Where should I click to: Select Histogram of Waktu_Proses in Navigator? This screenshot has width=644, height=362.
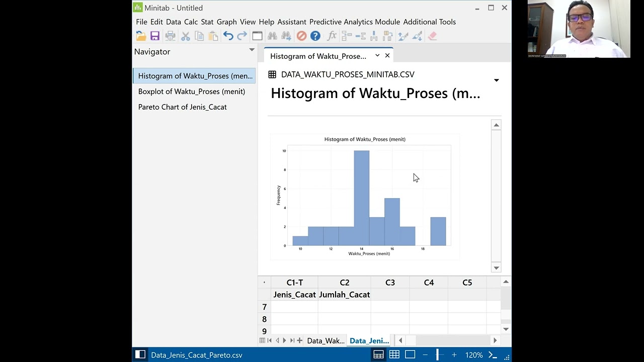pyautogui.click(x=195, y=76)
